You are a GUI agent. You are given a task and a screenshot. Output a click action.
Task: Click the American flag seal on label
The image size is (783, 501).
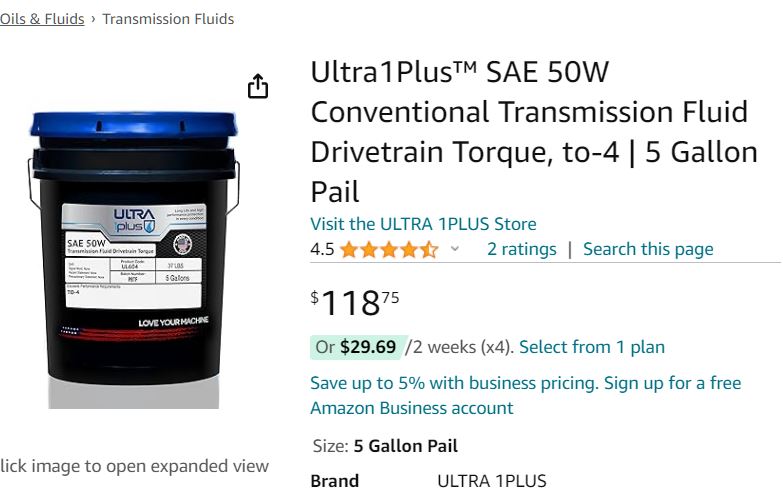(x=182, y=244)
